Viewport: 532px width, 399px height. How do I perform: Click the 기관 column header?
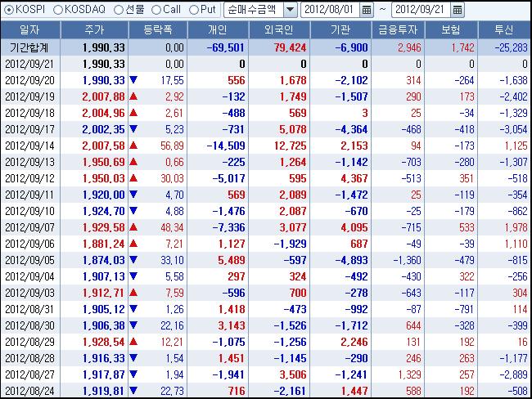tap(340, 29)
